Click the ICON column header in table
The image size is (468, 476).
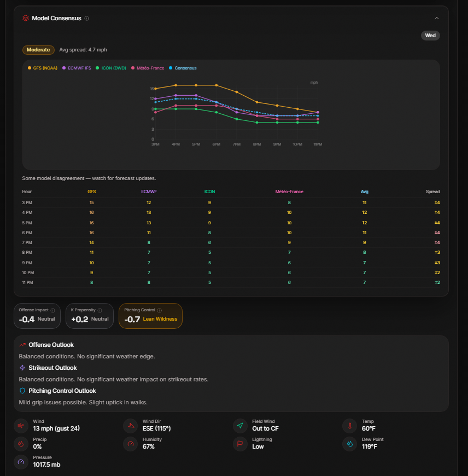click(209, 191)
